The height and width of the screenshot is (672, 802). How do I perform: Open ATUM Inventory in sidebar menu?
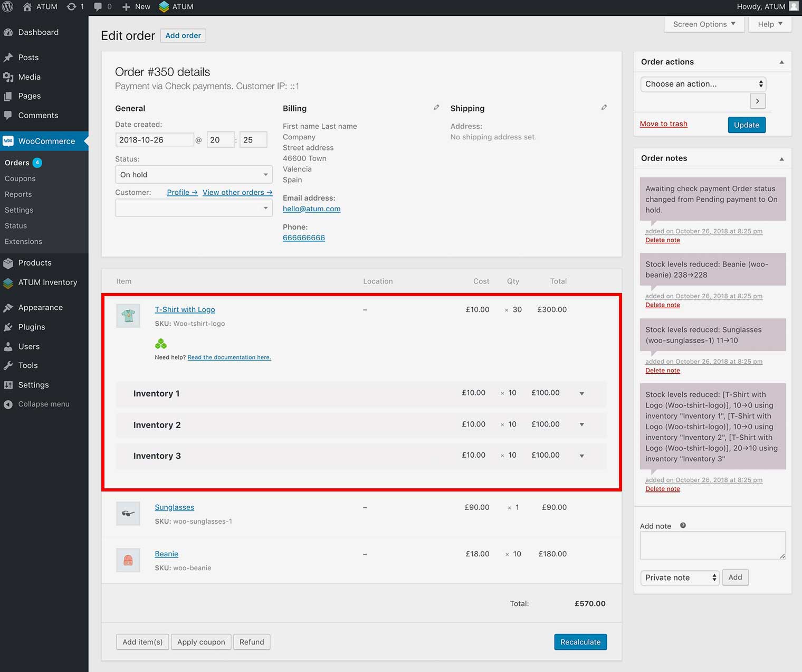[x=47, y=282]
